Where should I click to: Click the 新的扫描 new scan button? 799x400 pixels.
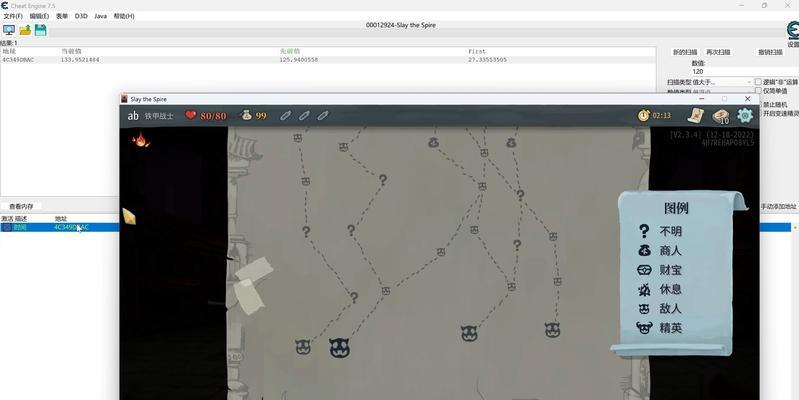pos(684,52)
